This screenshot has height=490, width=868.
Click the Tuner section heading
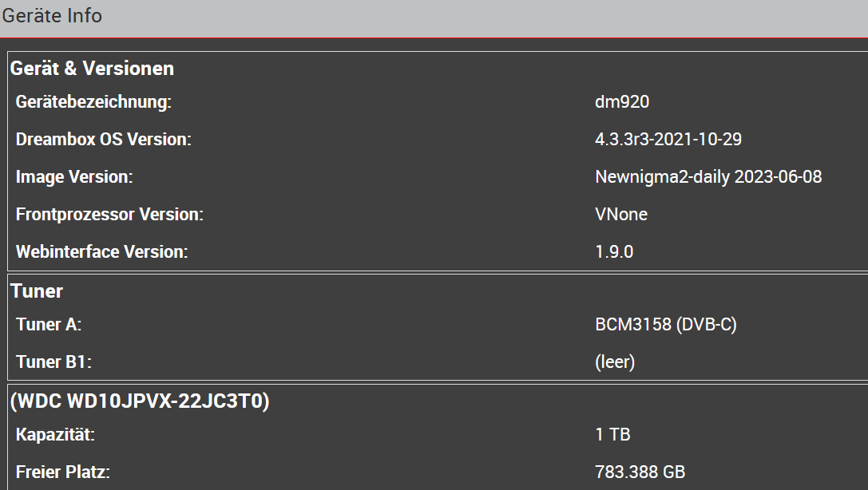[37, 291]
